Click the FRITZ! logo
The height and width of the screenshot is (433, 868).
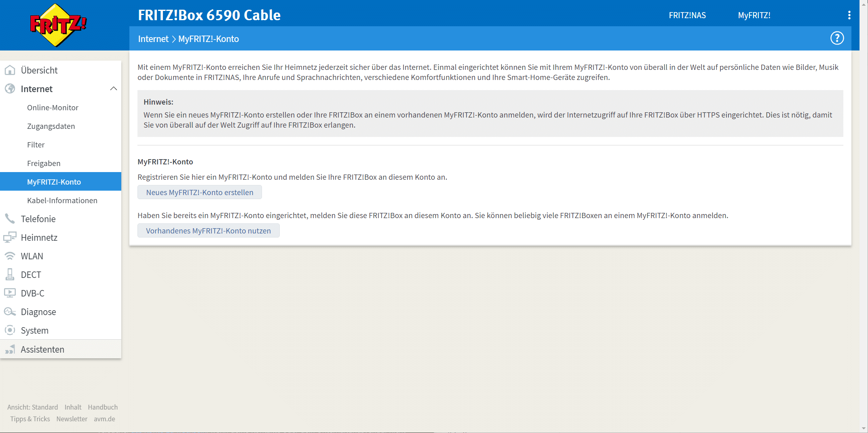click(58, 25)
